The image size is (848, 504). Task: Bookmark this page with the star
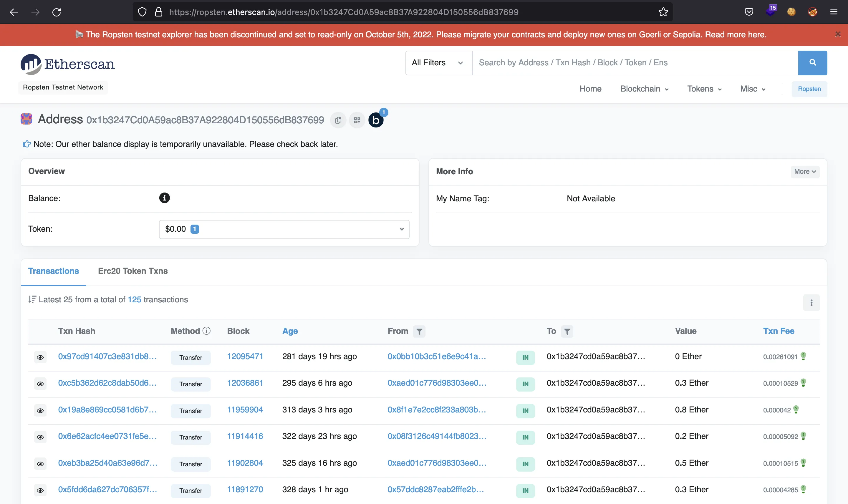tap(663, 12)
